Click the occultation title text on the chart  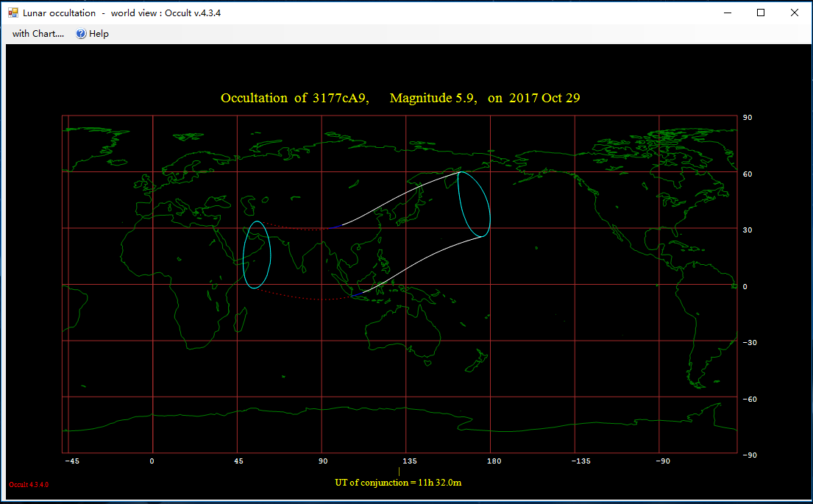400,98
